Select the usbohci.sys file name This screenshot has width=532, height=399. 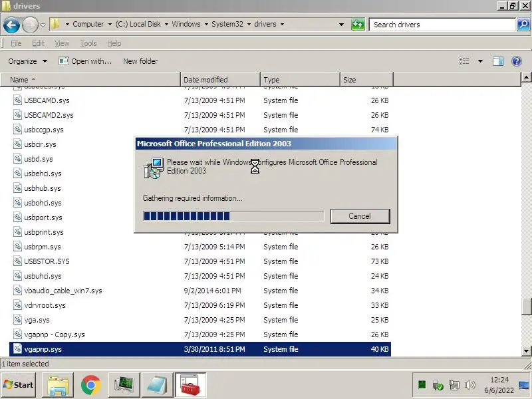pos(43,203)
